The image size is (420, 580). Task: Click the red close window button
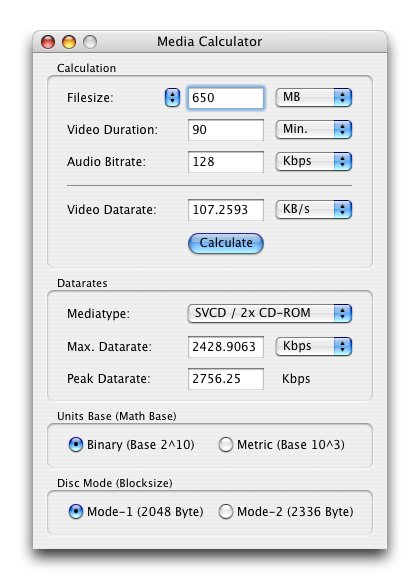click(x=48, y=42)
